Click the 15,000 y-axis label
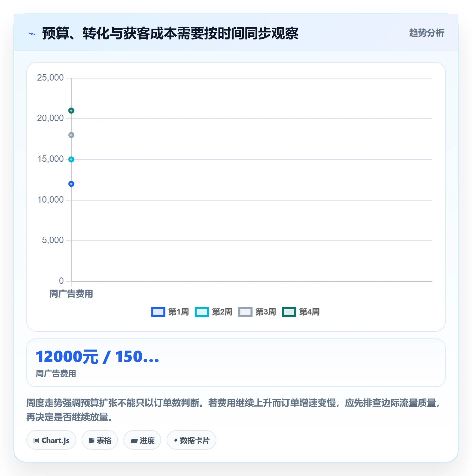 tap(50, 159)
